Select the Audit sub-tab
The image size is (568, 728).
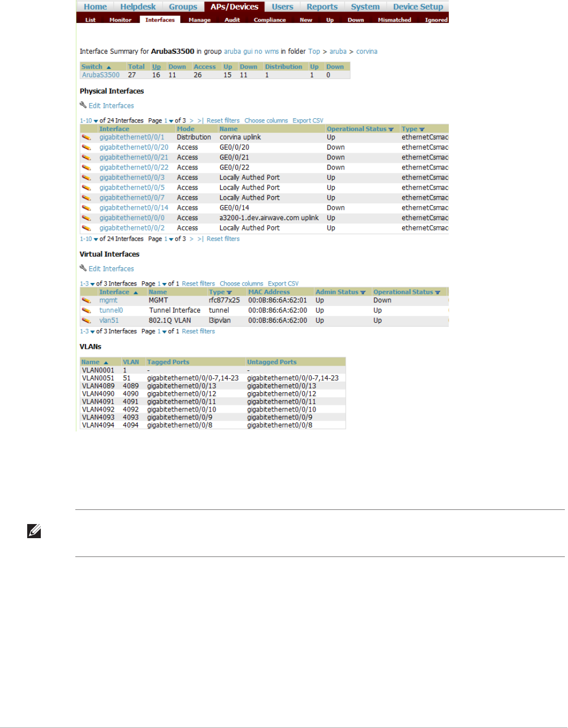pos(232,20)
